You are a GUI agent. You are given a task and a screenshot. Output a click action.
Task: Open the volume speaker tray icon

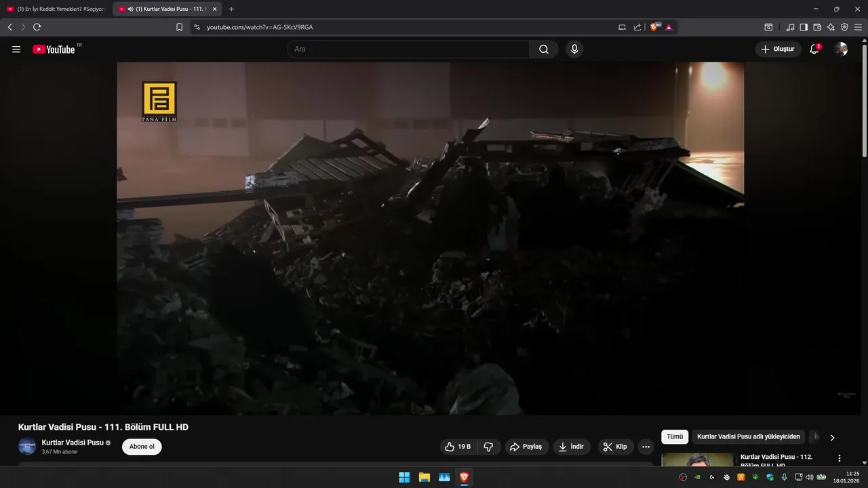tap(809, 477)
